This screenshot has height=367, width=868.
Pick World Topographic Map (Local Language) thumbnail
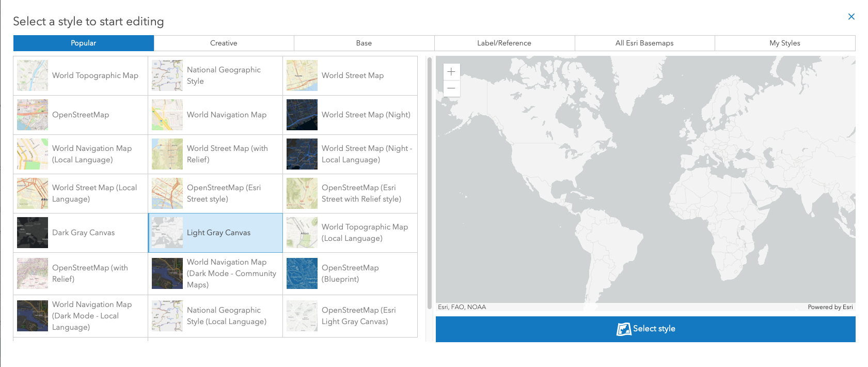[x=302, y=233]
